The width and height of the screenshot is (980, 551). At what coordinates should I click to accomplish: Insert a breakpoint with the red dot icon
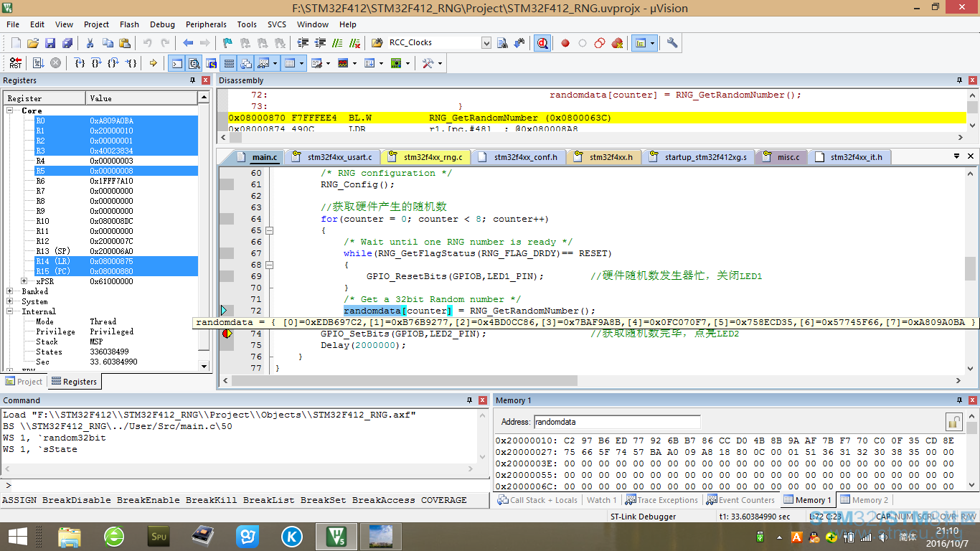[565, 43]
